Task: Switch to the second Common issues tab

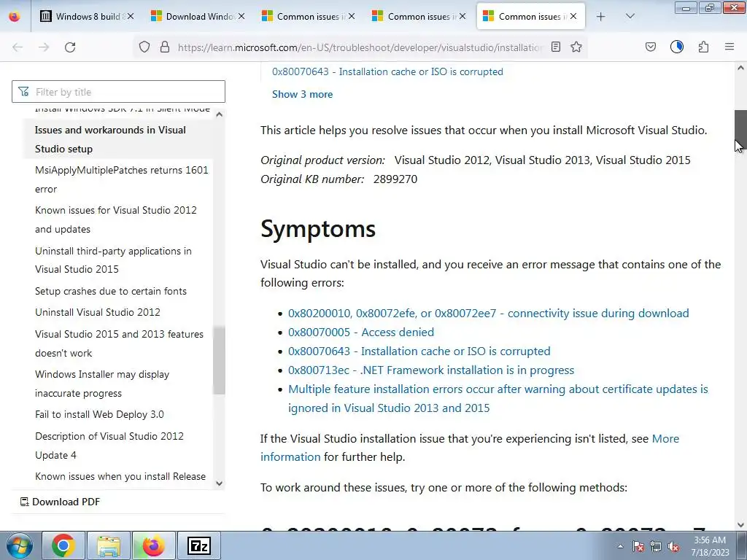Action: pos(419,17)
